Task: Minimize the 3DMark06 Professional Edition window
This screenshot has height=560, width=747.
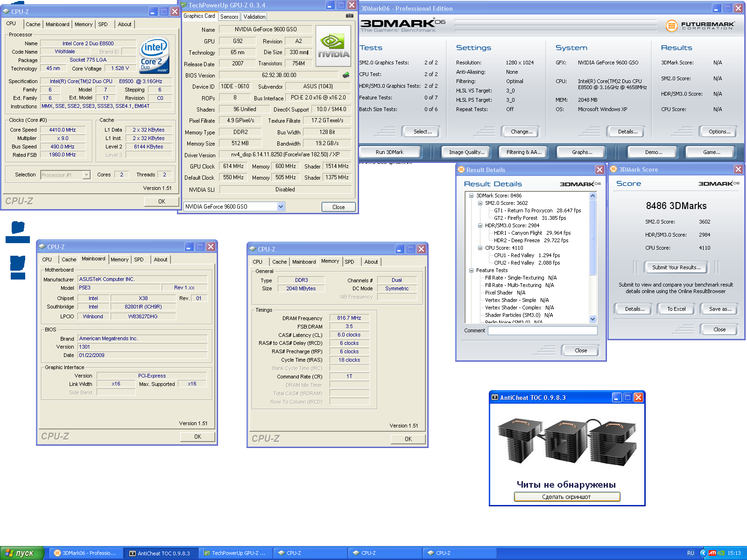Action: click(717, 8)
